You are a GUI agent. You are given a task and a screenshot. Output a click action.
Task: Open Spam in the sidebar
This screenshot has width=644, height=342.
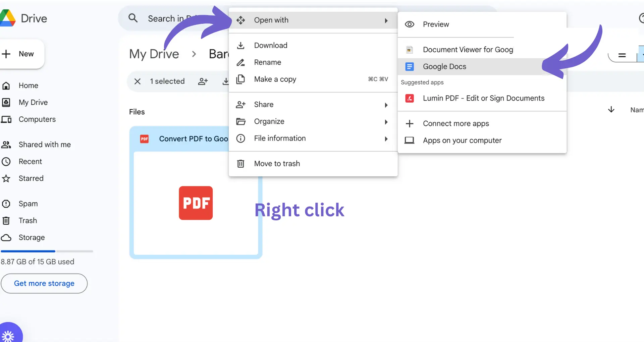(x=28, y=204)
